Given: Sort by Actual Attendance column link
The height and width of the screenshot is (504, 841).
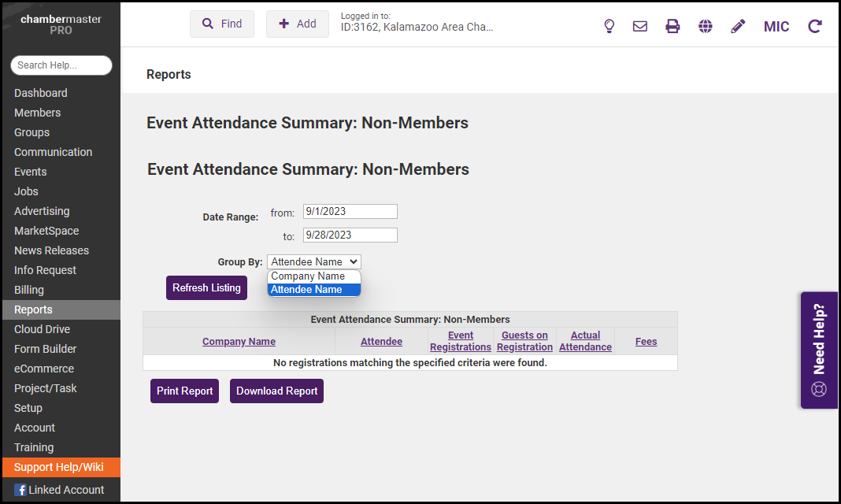Looking at the screenshot, I should [585, 341].
